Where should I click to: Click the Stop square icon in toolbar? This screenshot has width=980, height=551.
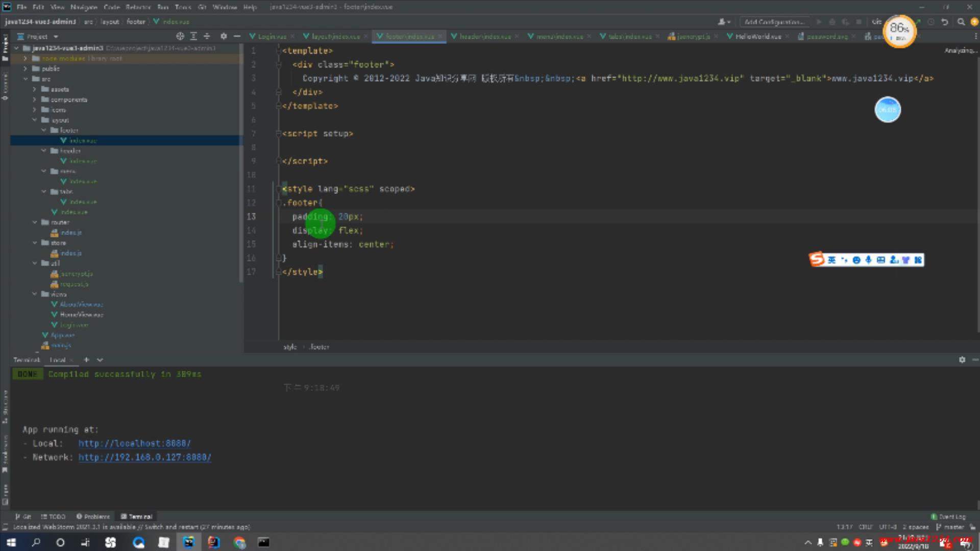(x=859, y=22)
